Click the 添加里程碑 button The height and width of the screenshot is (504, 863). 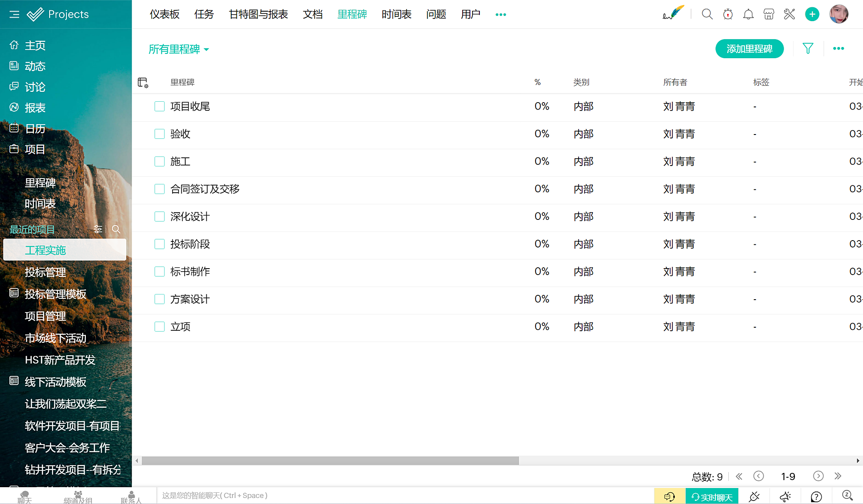point(749,49)
